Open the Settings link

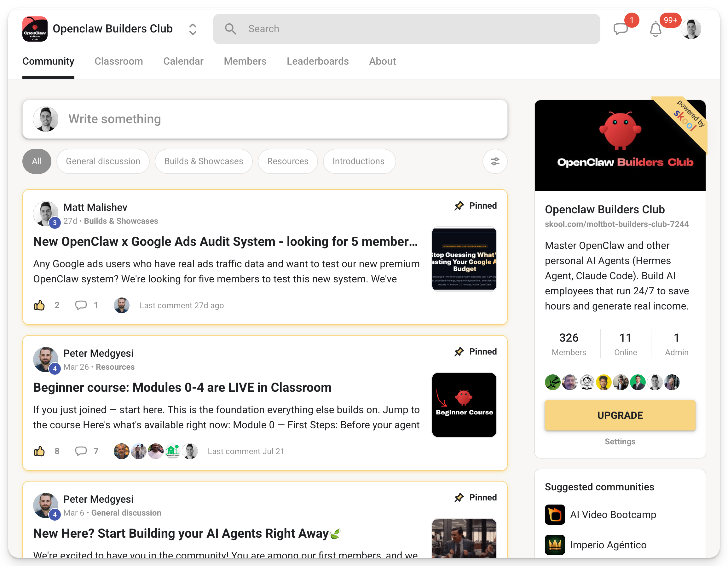pyautogui.click(x=620, y=442)
